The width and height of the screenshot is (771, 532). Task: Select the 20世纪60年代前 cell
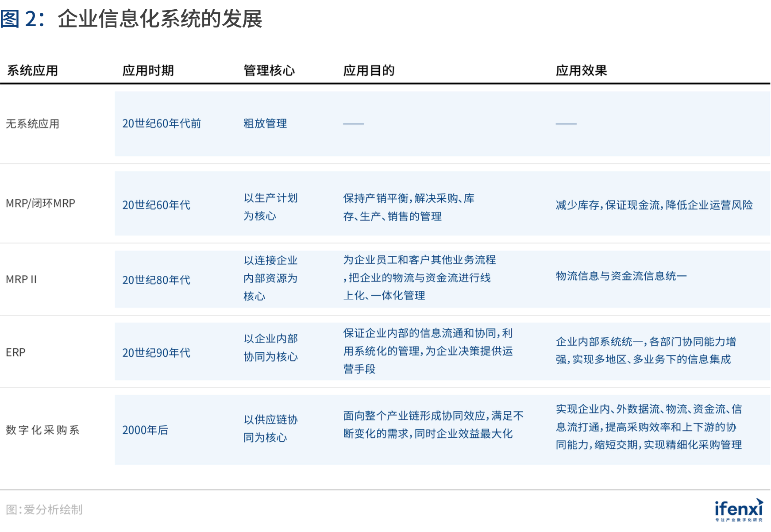(162, 123)
